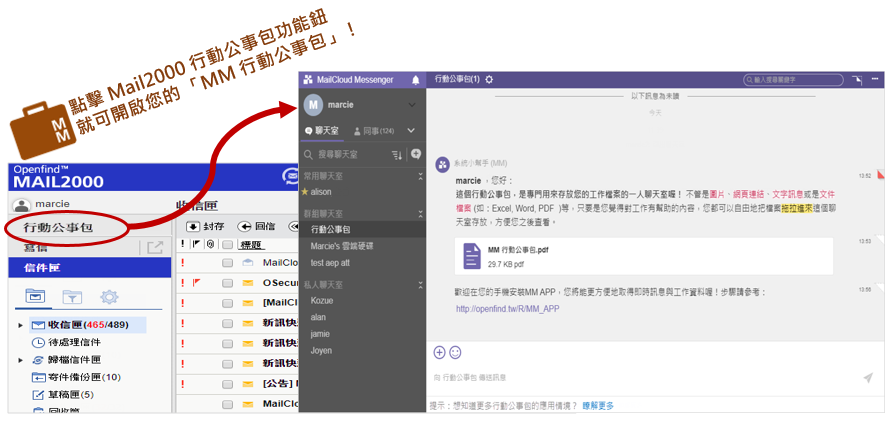Check the box for the OSecur mail
This screenshot has width=895, height=424.
[228, 283]
